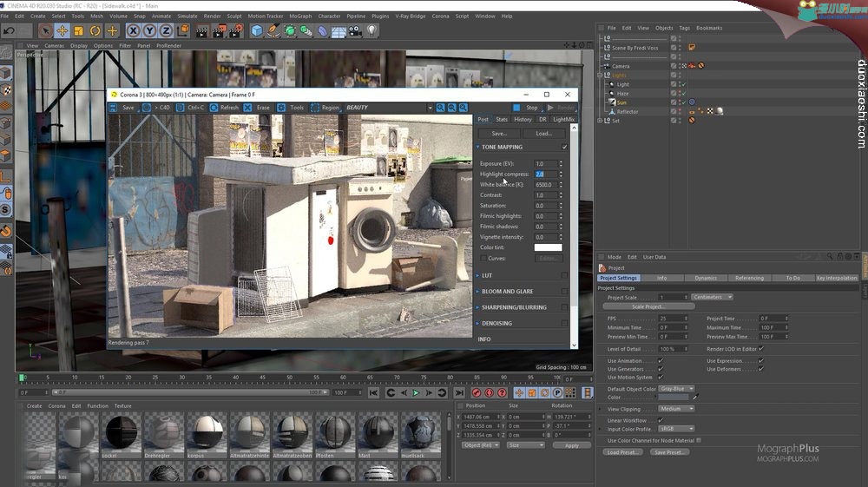Screen dimensions: 868x487
Task: Click the Undo arrow in main toolbar
Action: pyautogui.click(x=9, y=31)
